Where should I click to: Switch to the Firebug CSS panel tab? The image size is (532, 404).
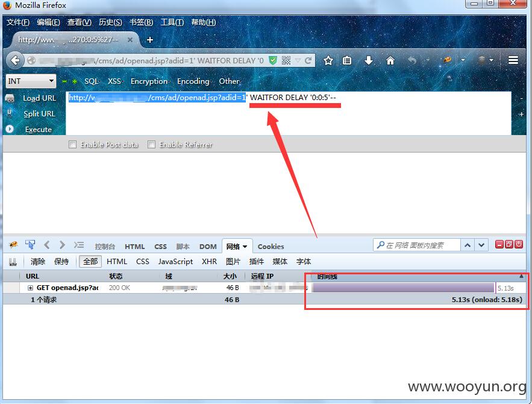160,247
